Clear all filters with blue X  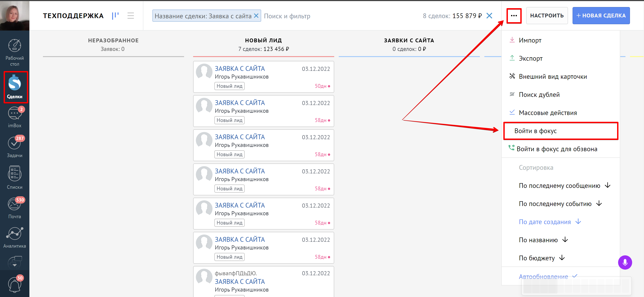click(x=489, y=16)
